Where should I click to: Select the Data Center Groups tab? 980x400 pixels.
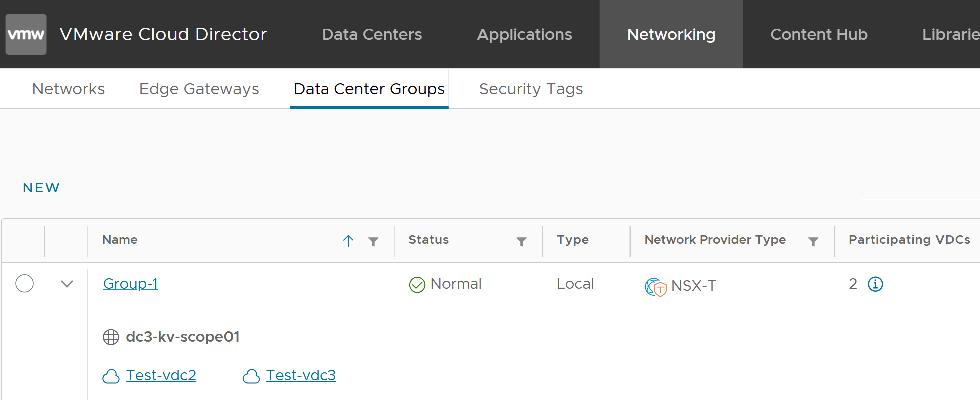(x=369, y=89)
